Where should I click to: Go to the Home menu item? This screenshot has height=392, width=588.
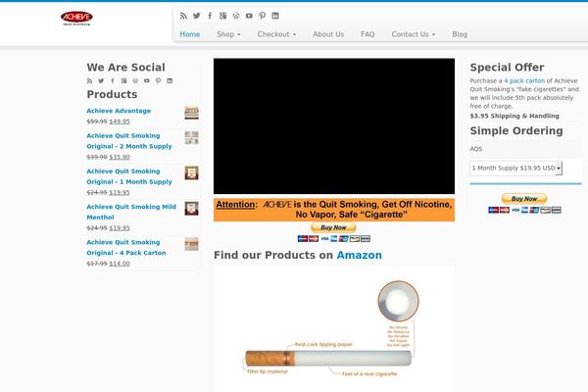190,34
